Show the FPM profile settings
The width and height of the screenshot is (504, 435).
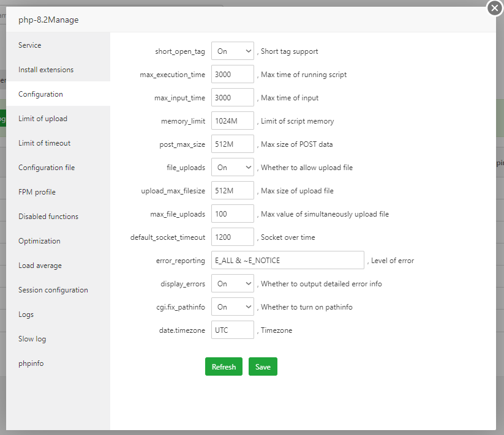tap(37, 192)
